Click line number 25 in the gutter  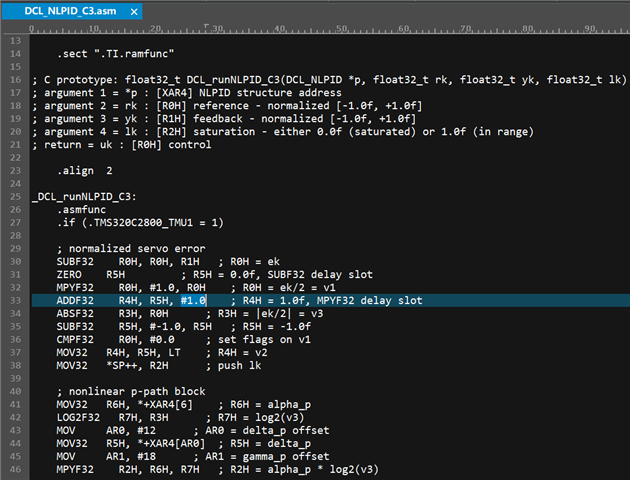pos(15,196)
